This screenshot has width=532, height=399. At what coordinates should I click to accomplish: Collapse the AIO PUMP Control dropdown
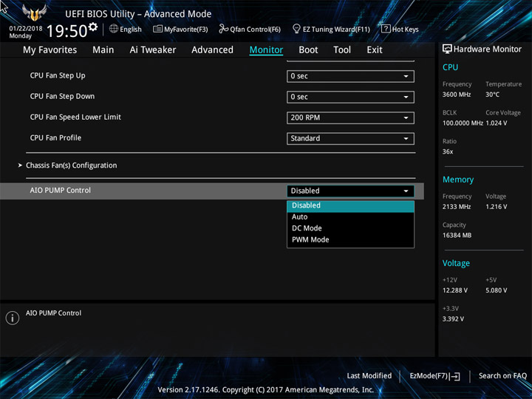point(350,191)
